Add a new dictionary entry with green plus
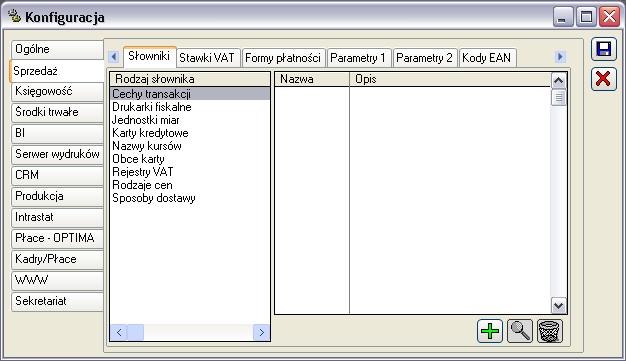 coord(490,331)
